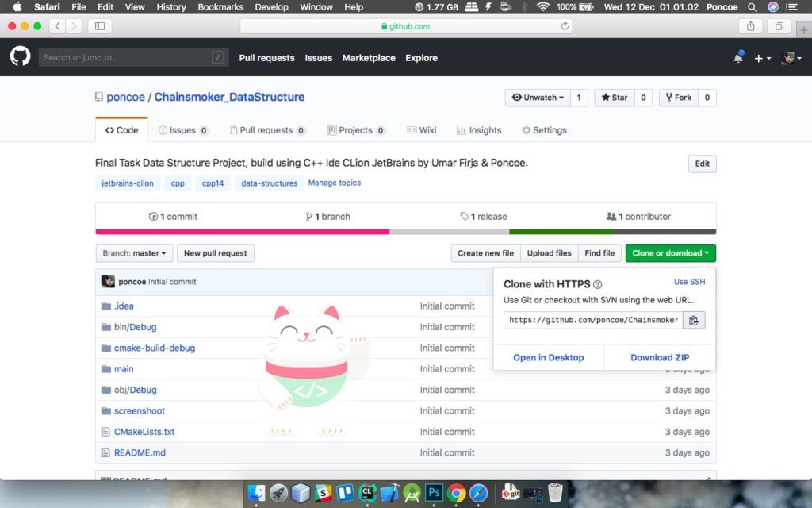Click Marketplace in GitHub header
Viewport: 812px width, 508px height.
pyautogui.click(x=369, y=58)
